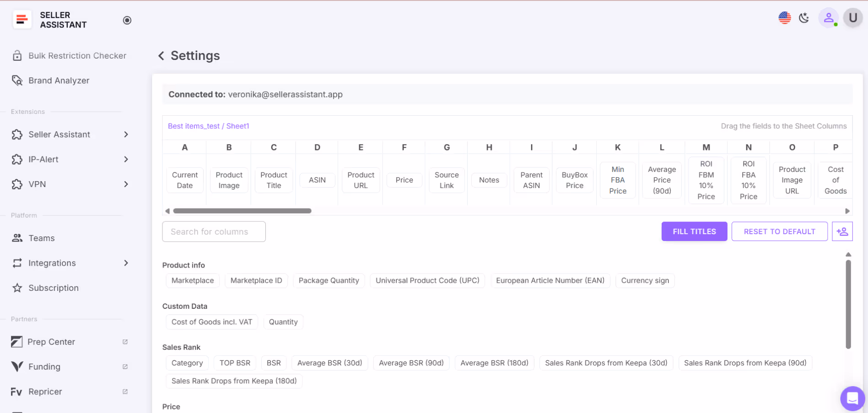Select ROI FBM 10% Price chip
868x413 pixels.
(x=706, y=180)
